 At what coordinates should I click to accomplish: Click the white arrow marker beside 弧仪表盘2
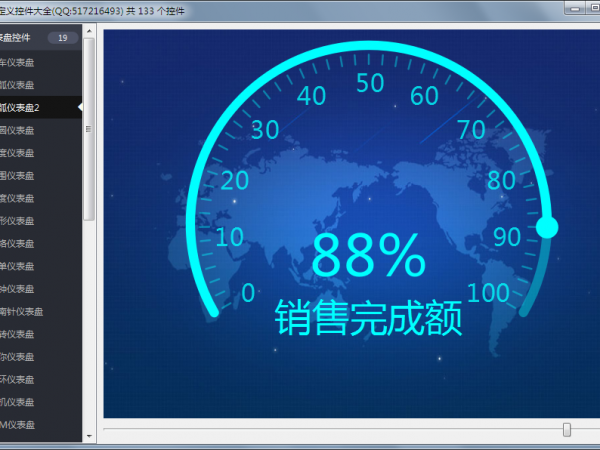pos(79,107)
